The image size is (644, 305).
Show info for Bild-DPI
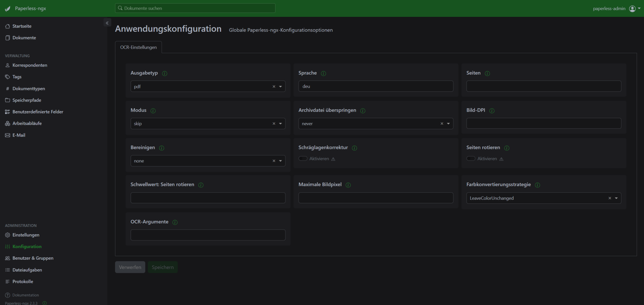click(492, 111)
